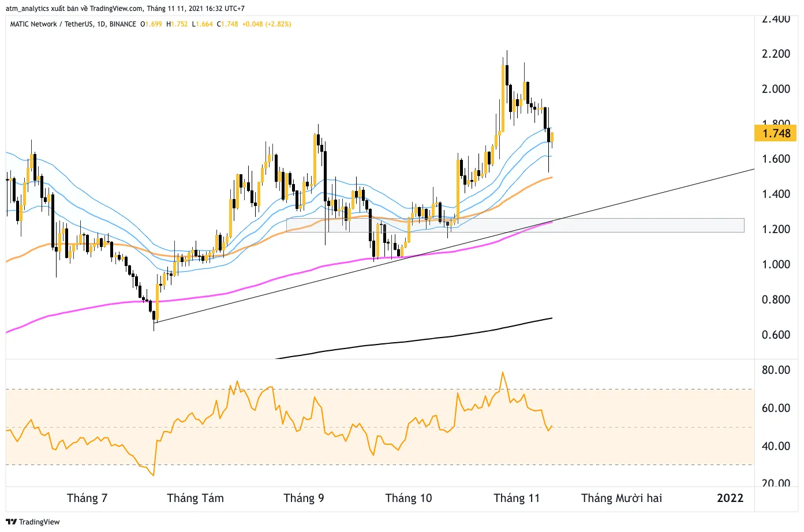
Task: Click the RSI 40.00 axis label
Action: click(776, 446)
